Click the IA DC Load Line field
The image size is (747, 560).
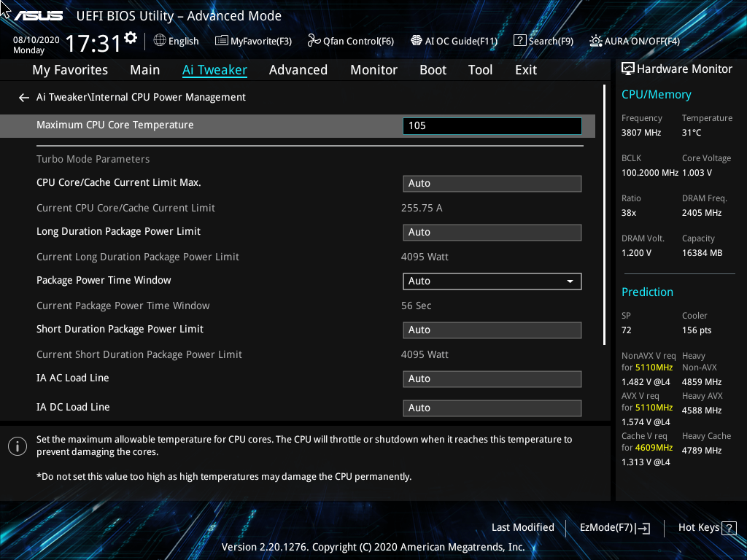(x=492, y=408)
